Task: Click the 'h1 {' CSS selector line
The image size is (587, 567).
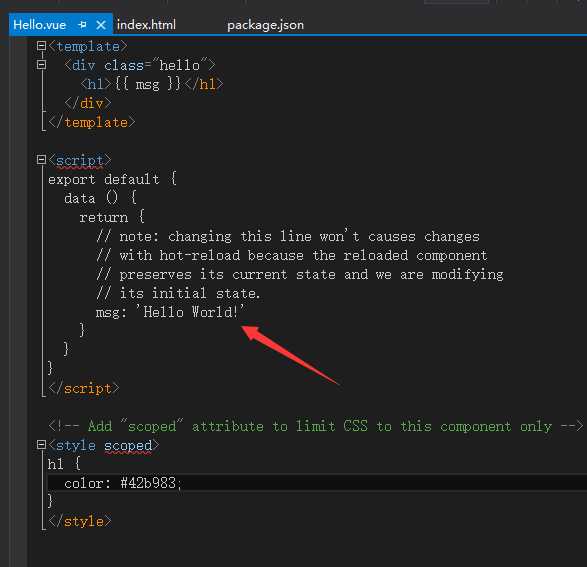Action: (64, 464)
